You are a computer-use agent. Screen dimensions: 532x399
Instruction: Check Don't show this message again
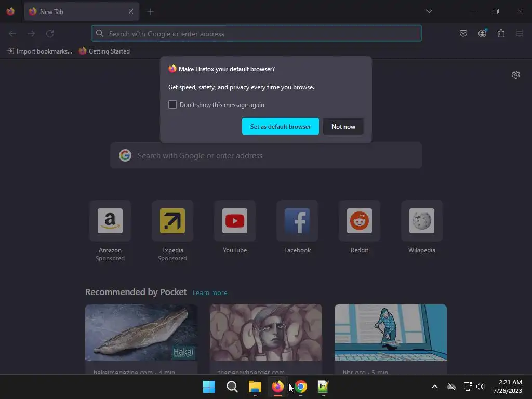click(172, 104)
